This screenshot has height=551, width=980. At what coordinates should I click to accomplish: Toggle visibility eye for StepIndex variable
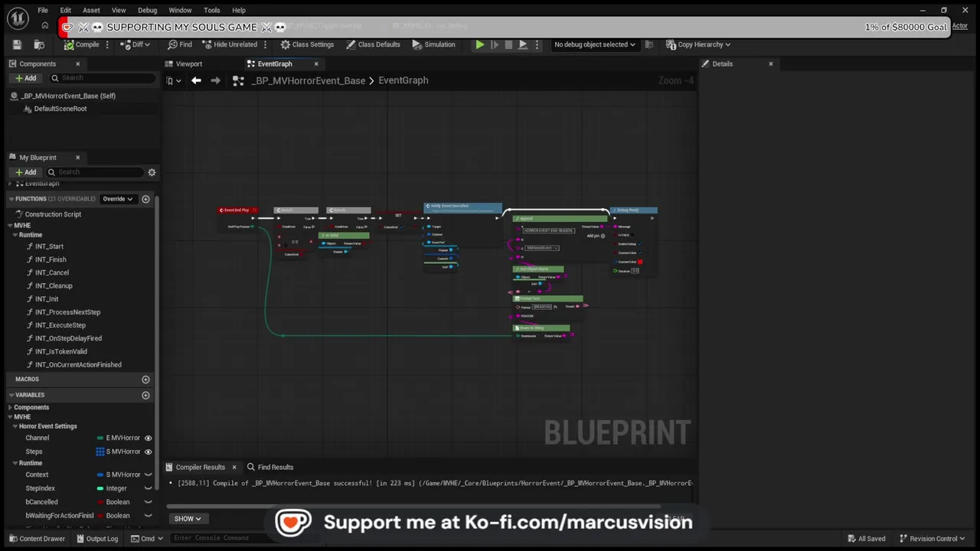(x=148, y=488)
